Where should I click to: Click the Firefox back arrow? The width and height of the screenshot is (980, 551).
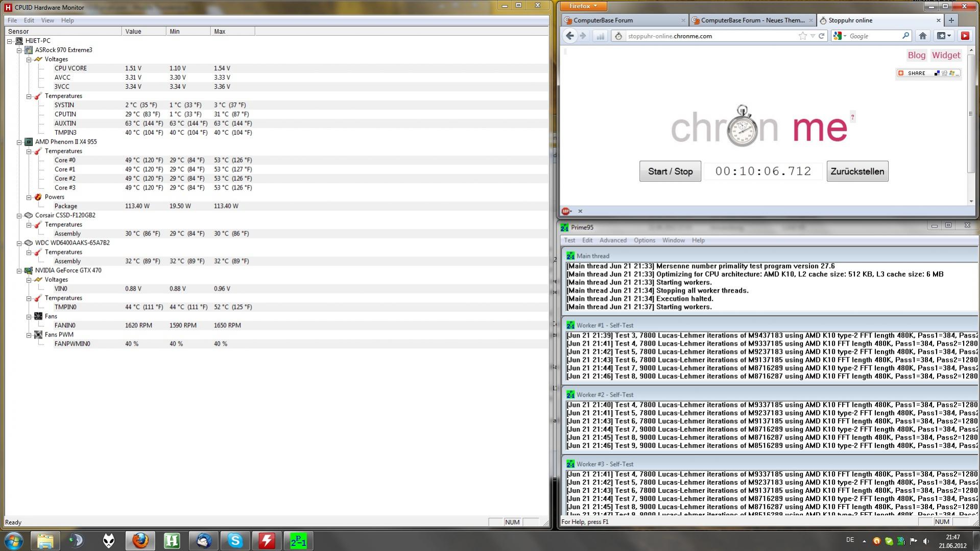pos(570,36)
